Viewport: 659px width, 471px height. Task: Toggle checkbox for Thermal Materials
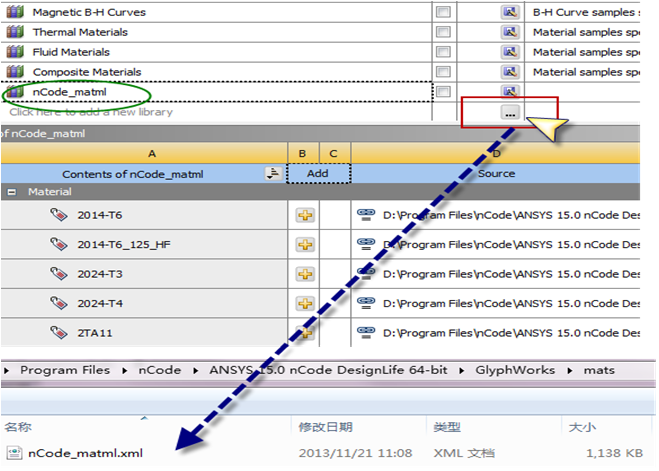point(443,32)
